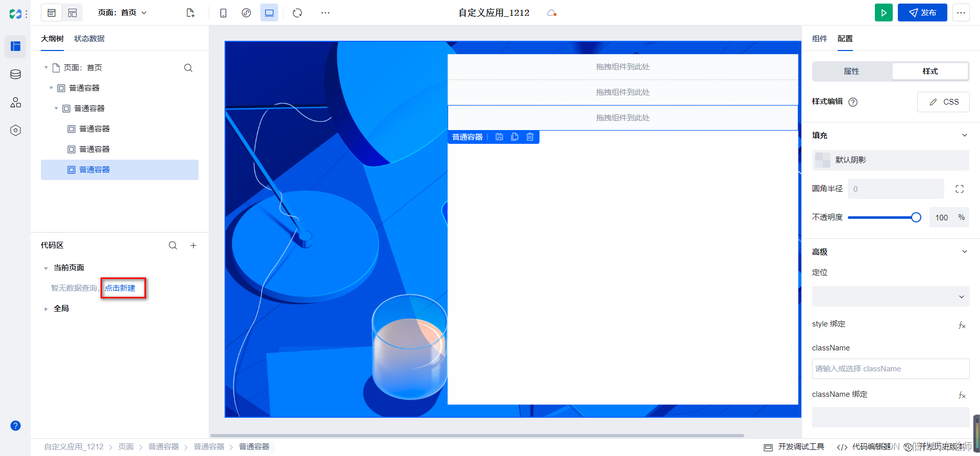Switch to layout grid view icon
The height and width of the screenshot is (456, 980).
pyautogui.click(x=72, y=13)
